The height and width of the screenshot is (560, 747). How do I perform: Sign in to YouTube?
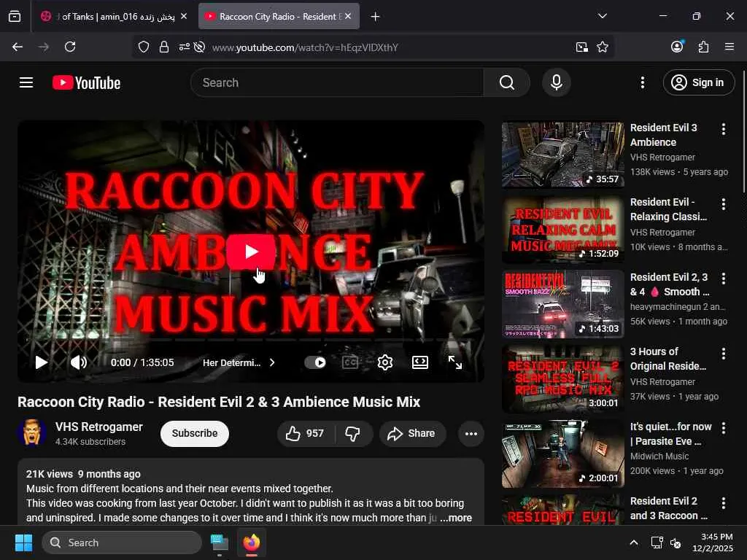698,82
